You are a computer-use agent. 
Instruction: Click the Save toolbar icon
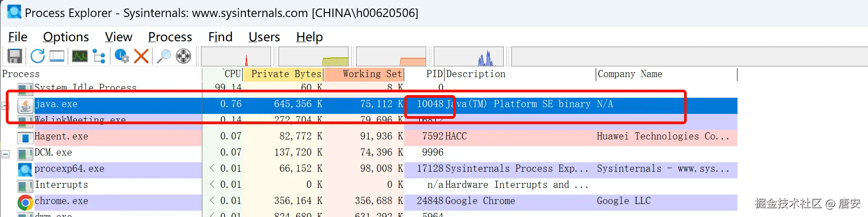(15, 56)
